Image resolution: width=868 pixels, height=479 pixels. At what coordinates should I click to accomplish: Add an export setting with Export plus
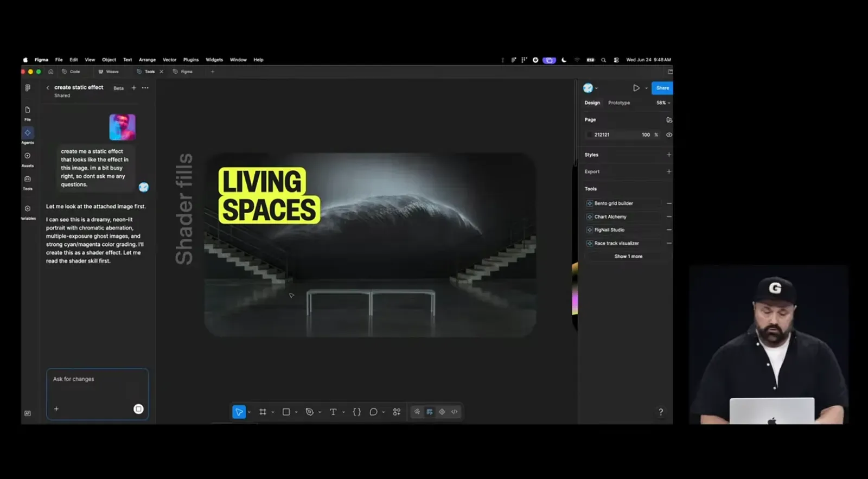coord(669,171)
